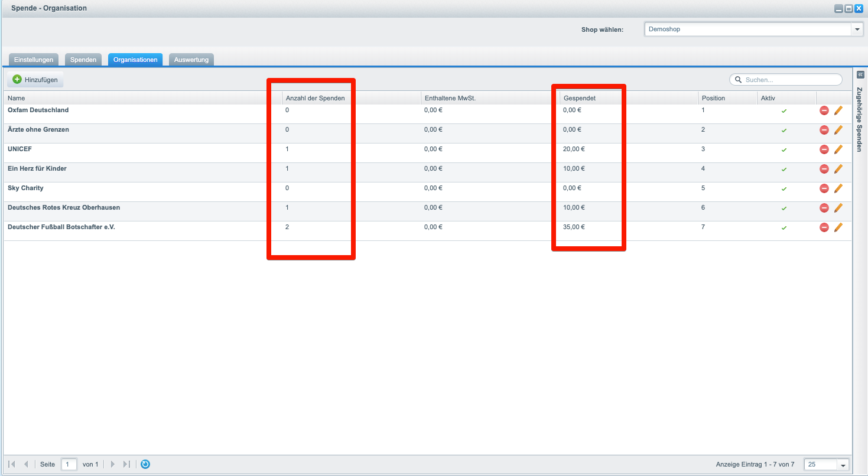Select the Oxfam Deutschland name cell
The width and height of the screenshot is (868, 476).
pyautogui.click(x=38, y=110)
